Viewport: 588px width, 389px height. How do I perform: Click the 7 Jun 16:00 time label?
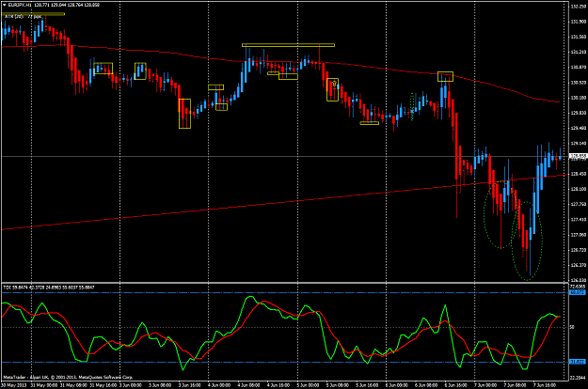coord(545,385)
